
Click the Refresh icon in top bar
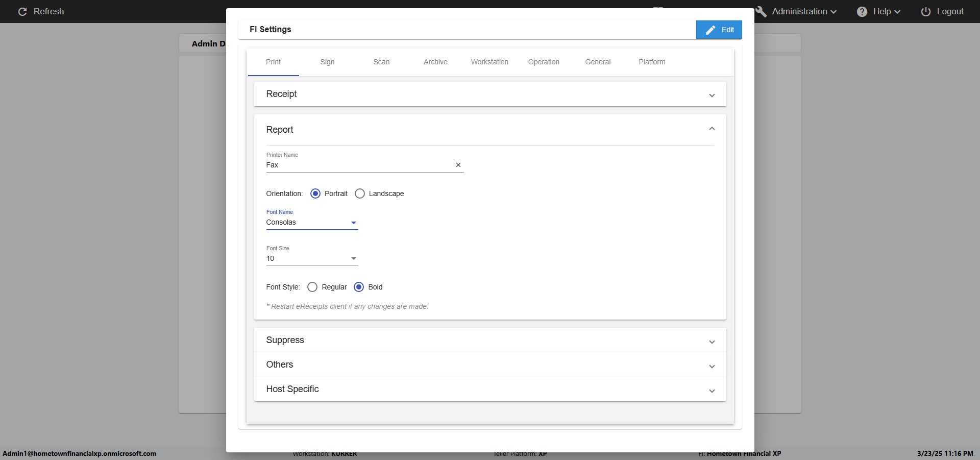tap(22, 12)
